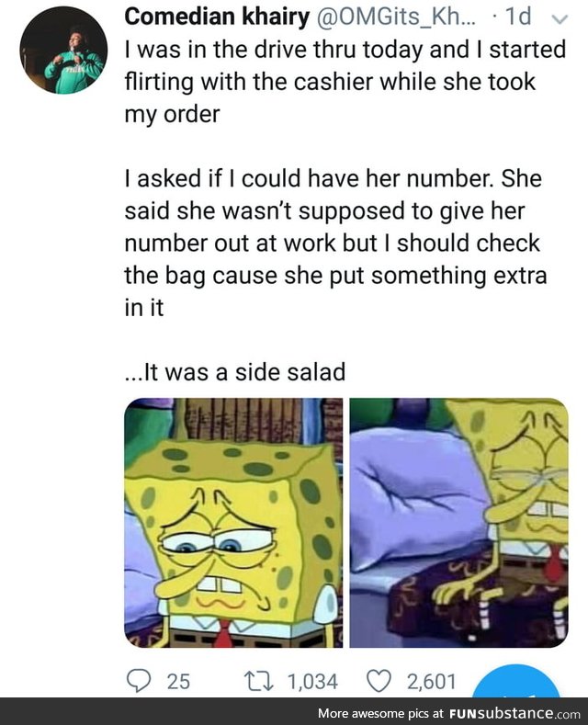Open the @OMGits_Kh handle
This screenshot has width=588, height=725.
point(395,17)
